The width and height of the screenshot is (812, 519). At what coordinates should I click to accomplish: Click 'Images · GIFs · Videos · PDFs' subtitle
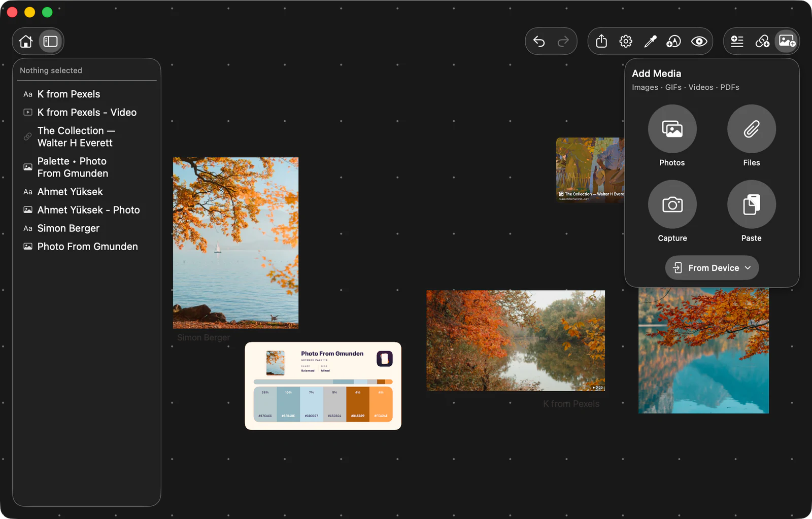pyautogui.click(x=685, y=87)
